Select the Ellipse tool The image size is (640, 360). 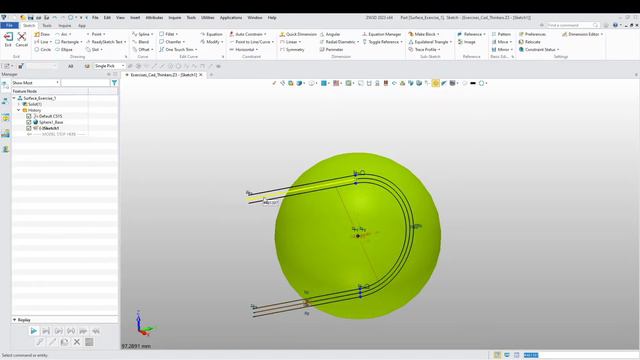pyautogui.click(x=64, y=49)
